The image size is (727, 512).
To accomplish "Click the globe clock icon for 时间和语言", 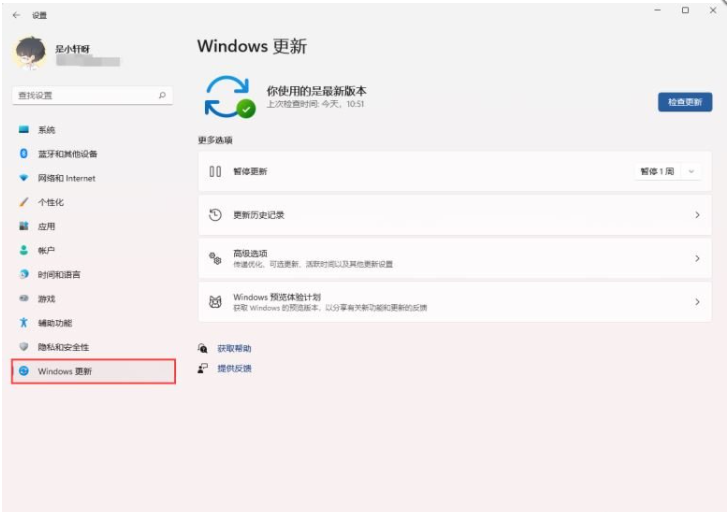I will pyautogui.click(x=24, y=274).
